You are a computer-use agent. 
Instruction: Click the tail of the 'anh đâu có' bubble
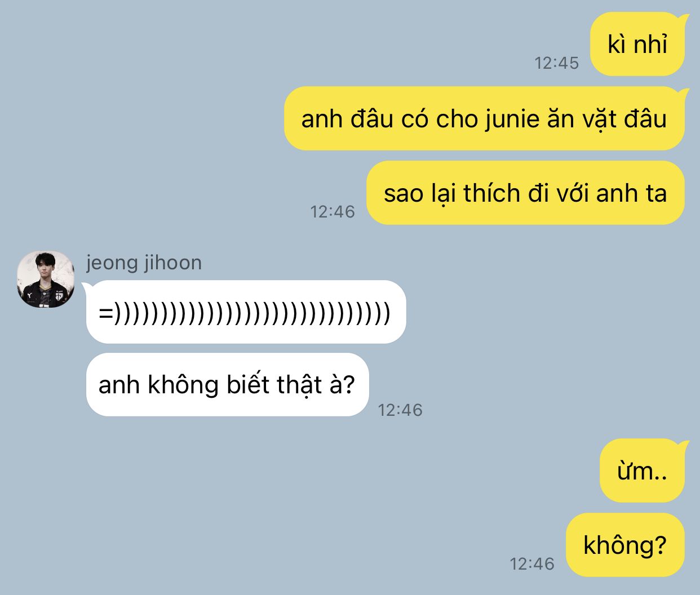[x=683, y=94]
